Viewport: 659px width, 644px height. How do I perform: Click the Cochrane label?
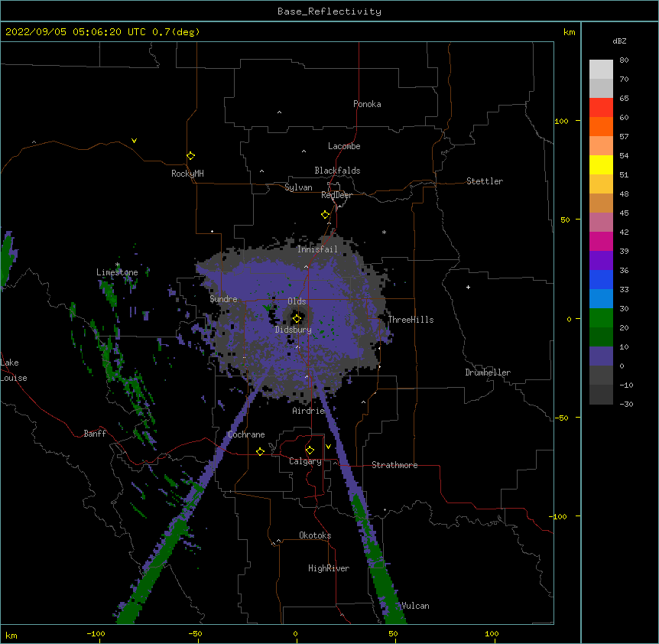pyautogui.click(x=246, y=434)
